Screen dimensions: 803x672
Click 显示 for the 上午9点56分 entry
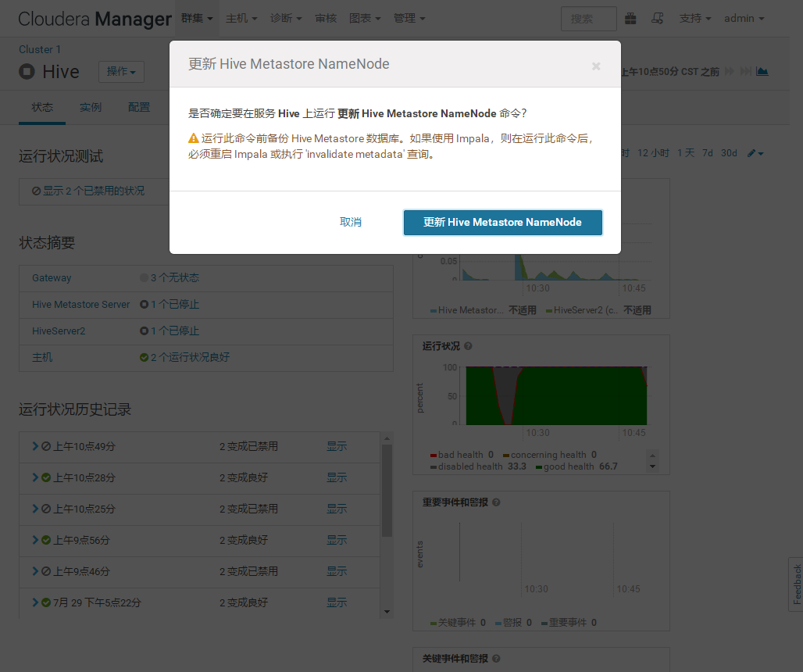click(337, 540)
